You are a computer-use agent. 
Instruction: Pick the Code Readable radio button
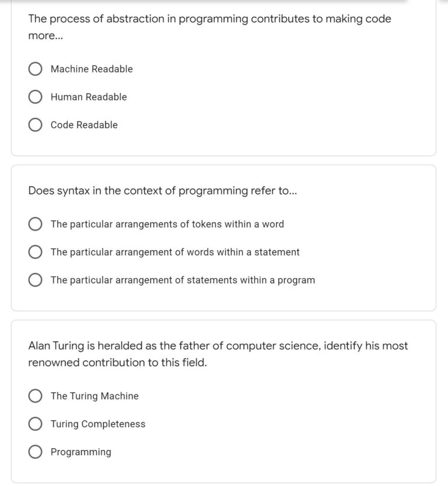tap(35, 125)
